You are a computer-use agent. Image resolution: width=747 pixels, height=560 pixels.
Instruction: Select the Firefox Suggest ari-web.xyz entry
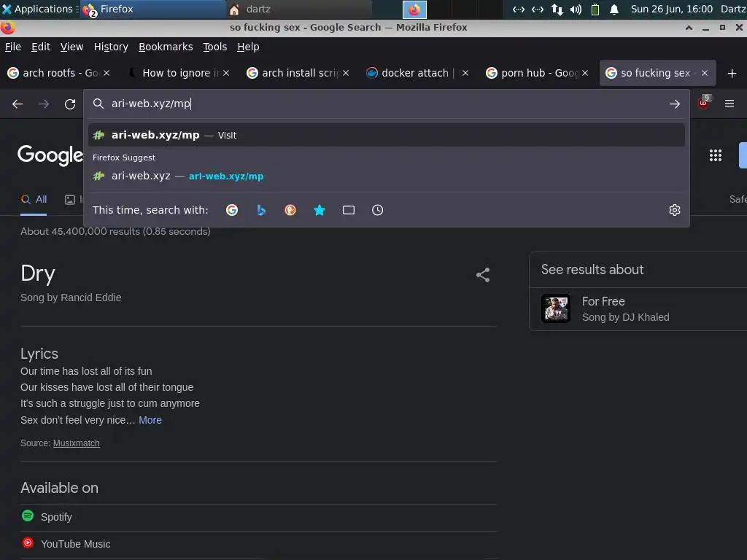pos(387,176)
